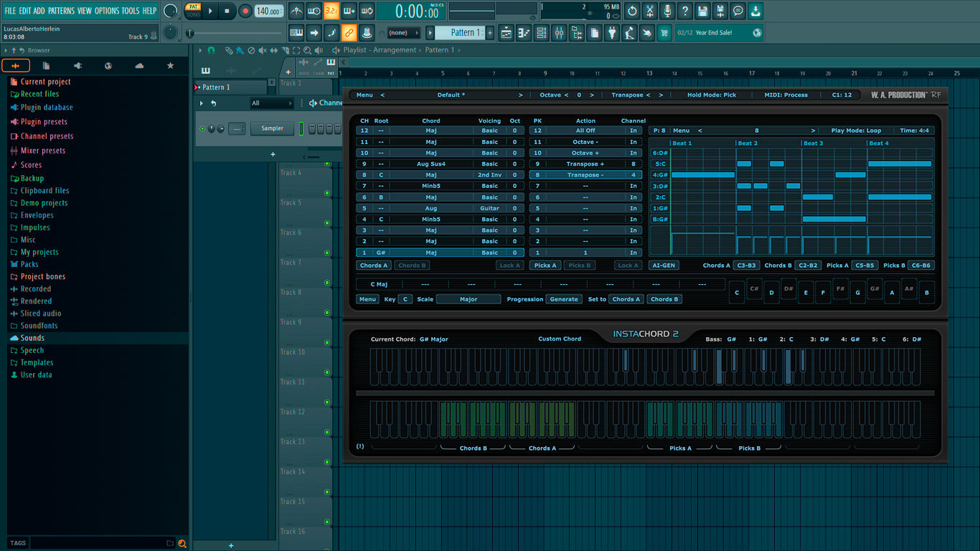Viewport: 980px width, 551px height.
Task: Toggle the Sampler channel green mute LED
Action: pos(202,129)
